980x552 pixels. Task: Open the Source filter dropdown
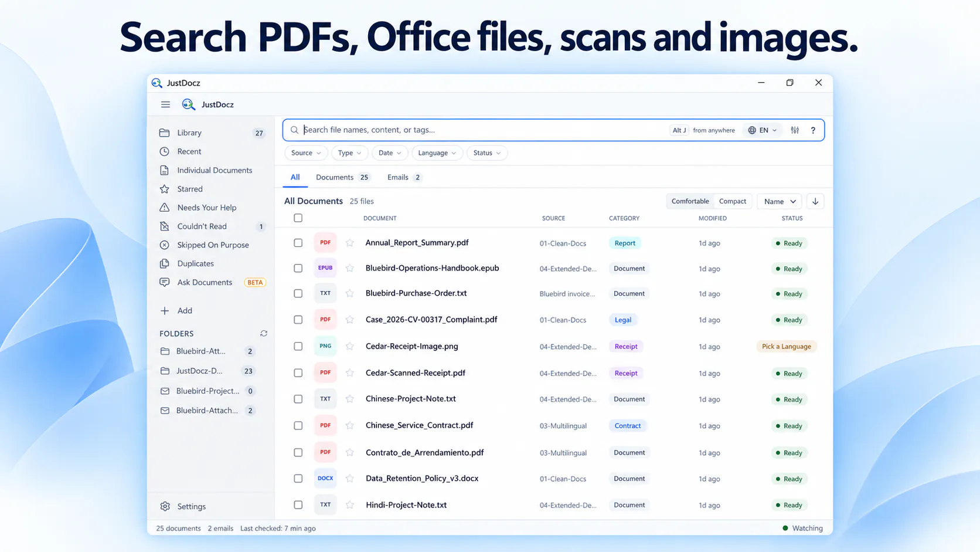point(306,153)
